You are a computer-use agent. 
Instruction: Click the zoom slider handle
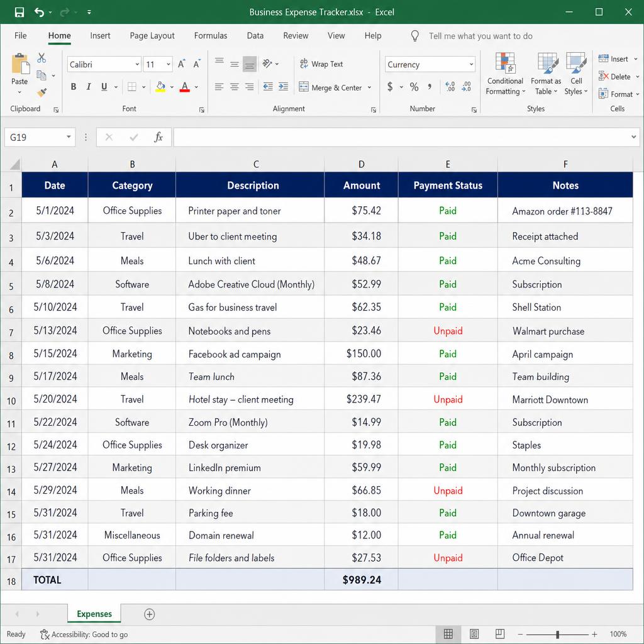coord(557,634)
